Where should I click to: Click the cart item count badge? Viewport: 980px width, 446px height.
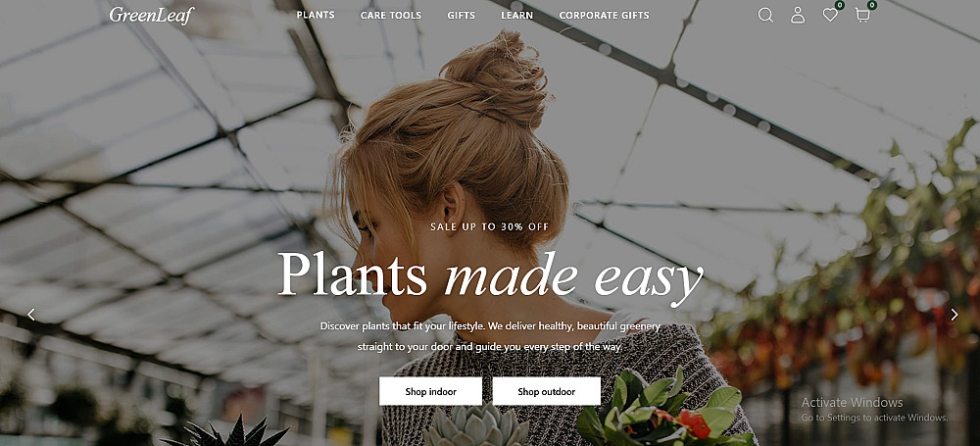(x=872, y=5)
